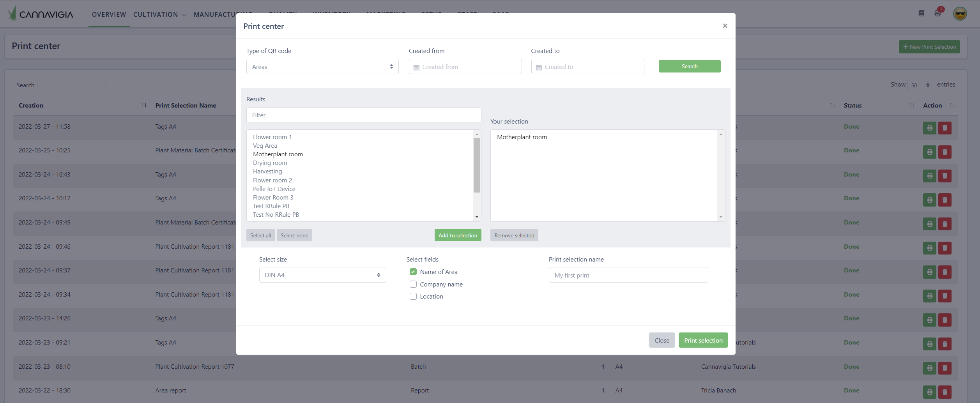Viewport: 980px width, 403px height.
Task: Delete the 2022-03-25 10:25 print entry
Action: pyautogui.click(x=945, y=152)
